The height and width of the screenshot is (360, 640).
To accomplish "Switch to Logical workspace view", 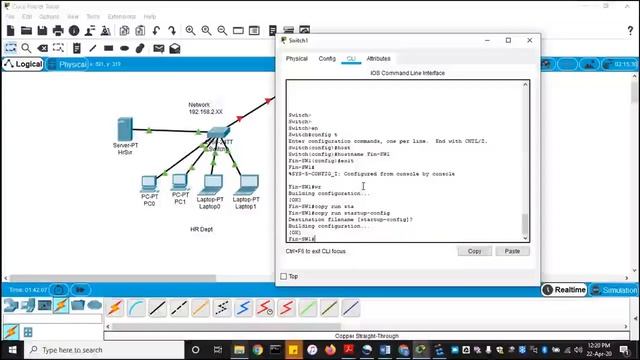I will pyautogui.click(x=23, y=64).
